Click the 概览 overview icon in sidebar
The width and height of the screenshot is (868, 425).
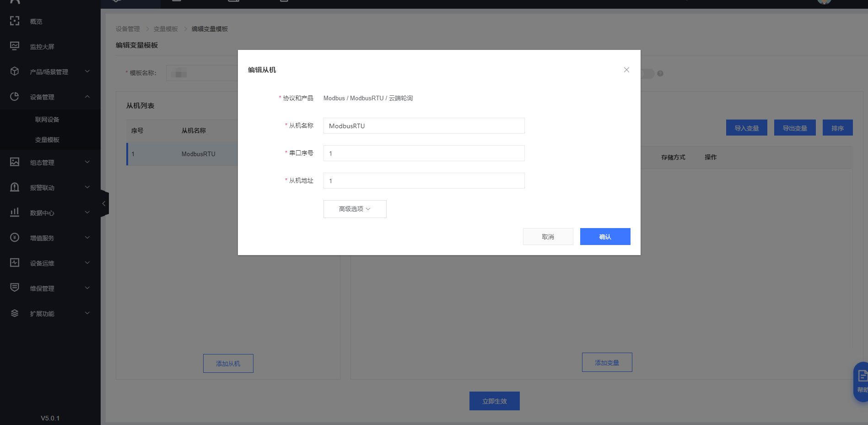pyautogui.click(x=15, y=21)
